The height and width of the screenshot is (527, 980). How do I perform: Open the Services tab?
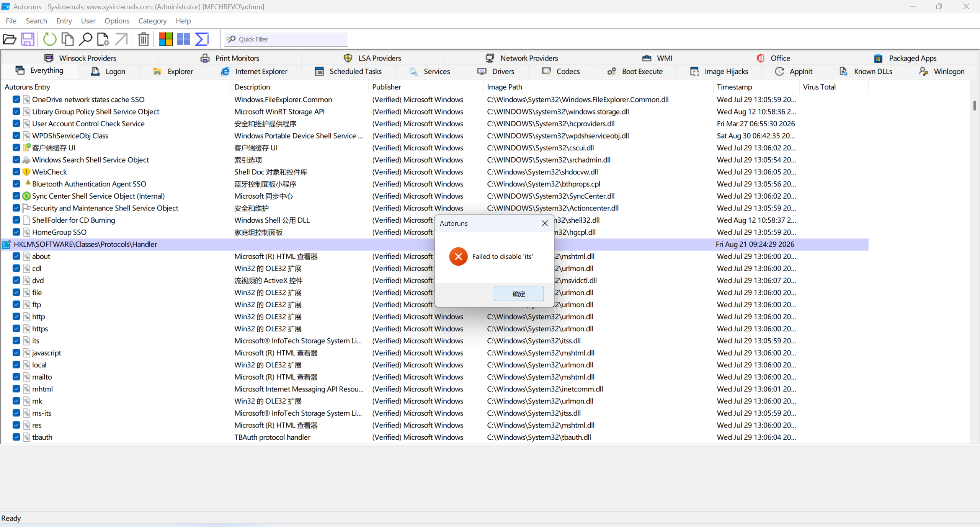coord(430,72)
